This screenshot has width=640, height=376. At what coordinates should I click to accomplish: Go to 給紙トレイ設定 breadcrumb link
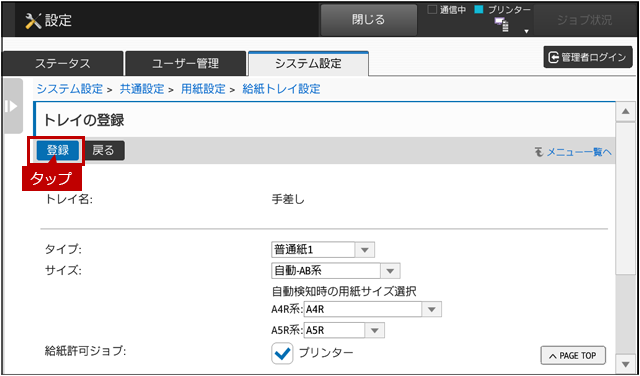pyautogui.click(x=281, y=89)
